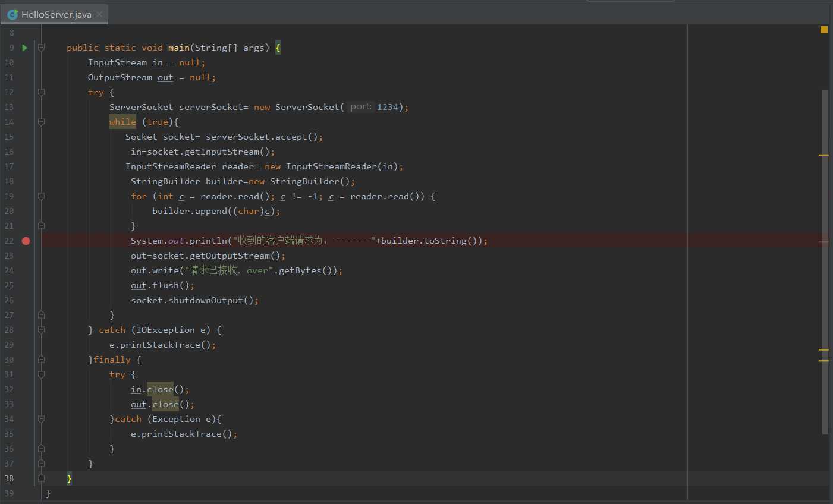Click the 'over' string literal on line 24

pyautogui.click(x=257, y=270)
